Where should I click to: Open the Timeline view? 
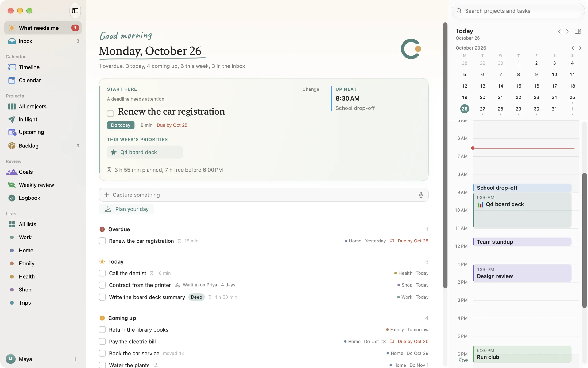[43, 67]
